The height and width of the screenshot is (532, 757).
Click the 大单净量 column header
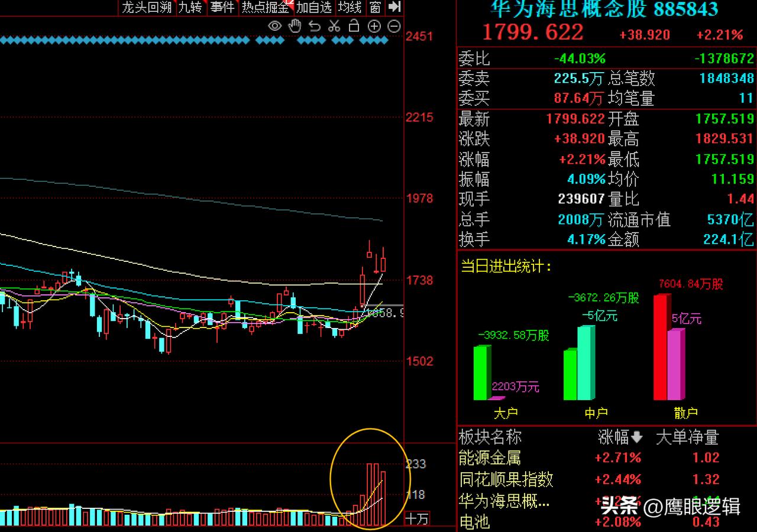coord(687,437)
